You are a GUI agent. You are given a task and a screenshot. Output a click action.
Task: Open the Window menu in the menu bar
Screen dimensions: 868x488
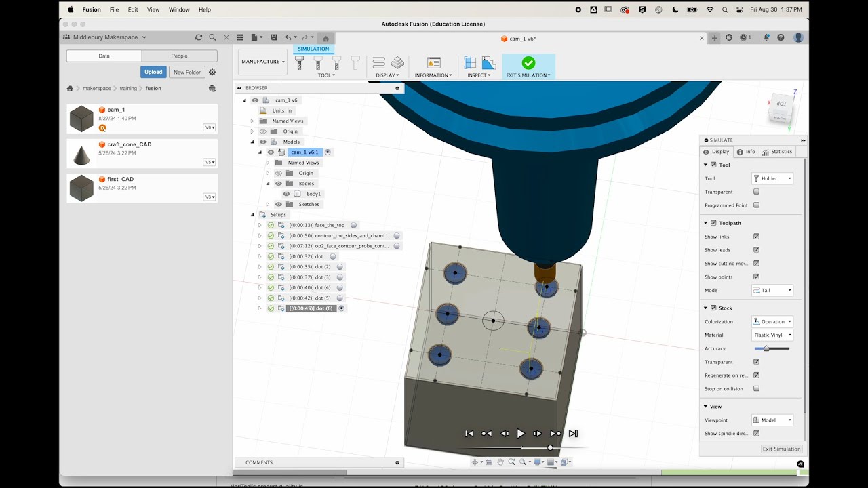(x=179, y=9)
